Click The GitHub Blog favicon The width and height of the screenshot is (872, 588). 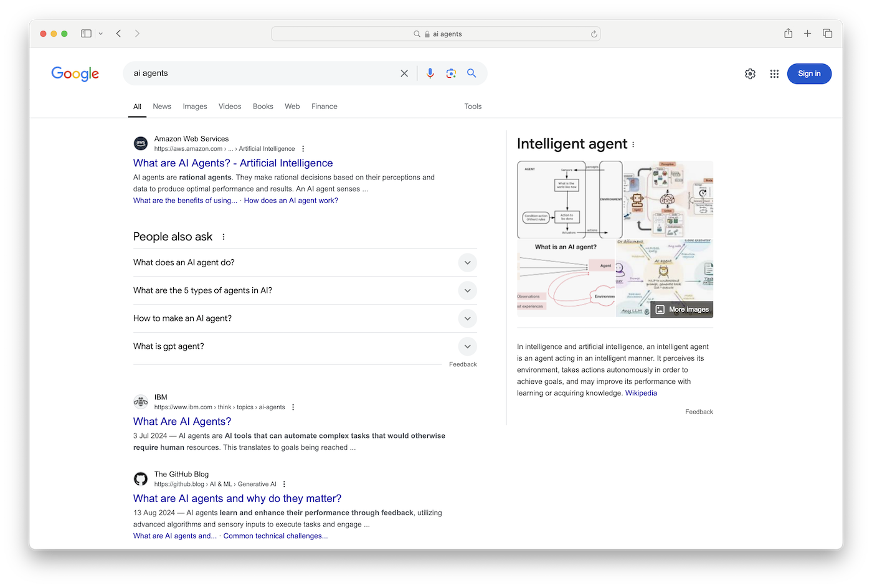coord(141,479)
